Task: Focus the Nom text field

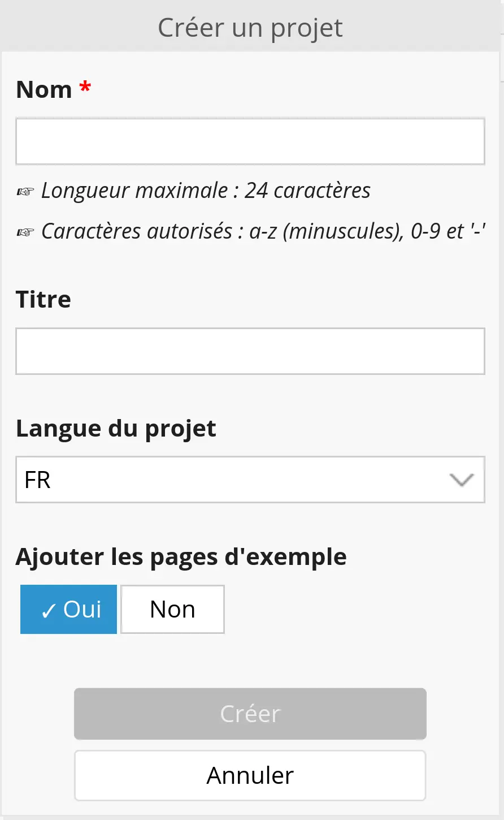Action: pos(250,141)
